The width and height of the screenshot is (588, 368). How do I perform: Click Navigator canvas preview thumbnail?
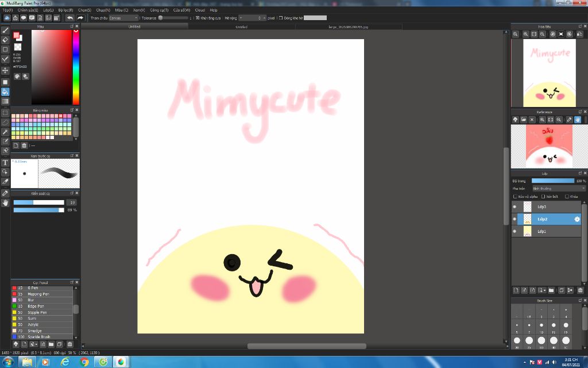(x=550, y=73)
